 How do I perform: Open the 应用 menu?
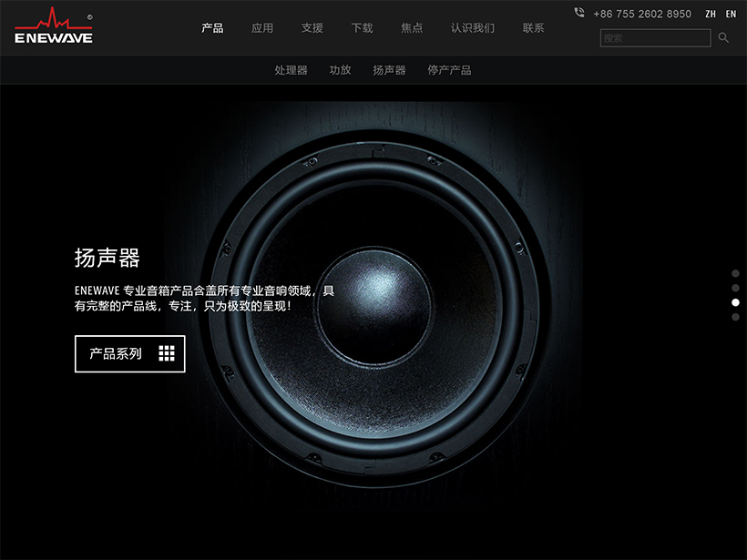262,28
